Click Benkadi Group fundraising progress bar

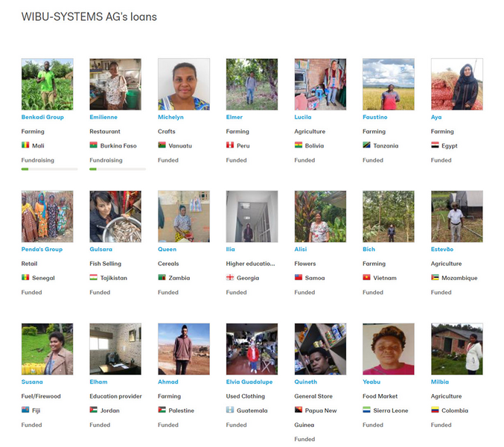point(49,169)
